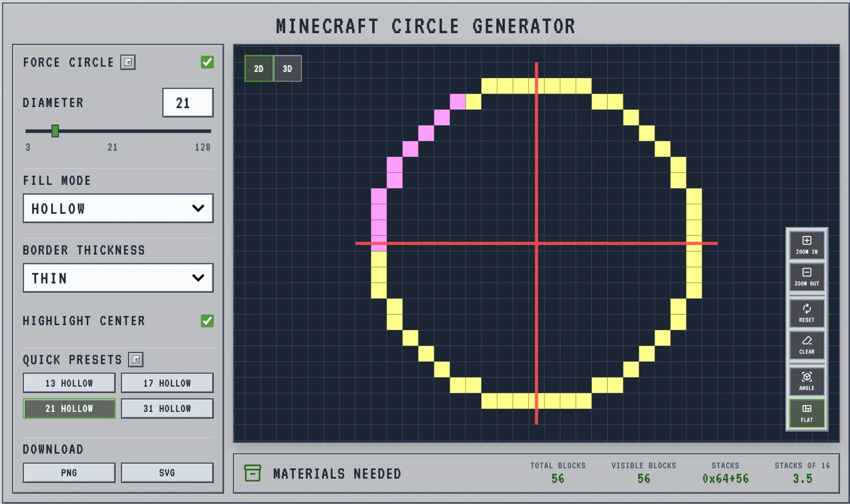Uncheck the Highlight Center checkbox
Screen dimensions: 850x504
click(207, 320)
